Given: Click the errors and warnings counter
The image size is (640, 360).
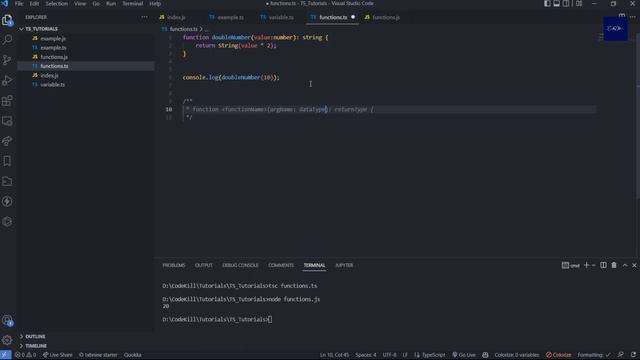Looking at the screenshot, I should (x=25, y=355).
